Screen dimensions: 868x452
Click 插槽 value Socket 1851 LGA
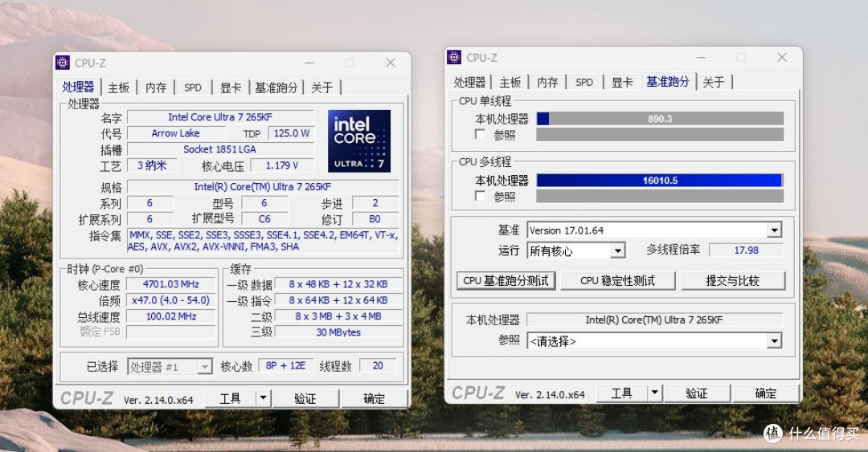pyautogui.click(x=220, y=149)
